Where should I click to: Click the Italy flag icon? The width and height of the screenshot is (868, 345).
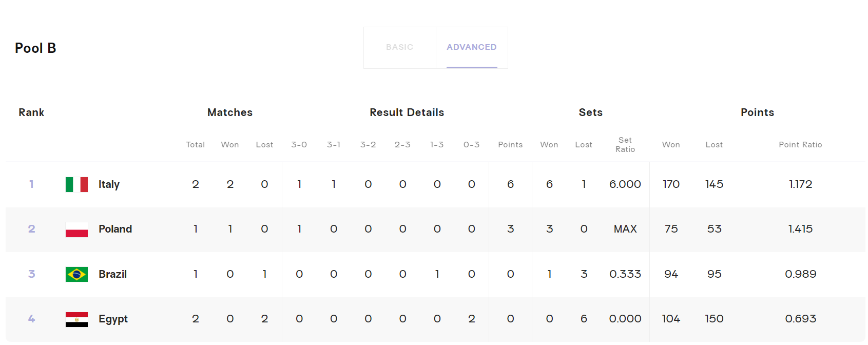[x=76, y=184]
